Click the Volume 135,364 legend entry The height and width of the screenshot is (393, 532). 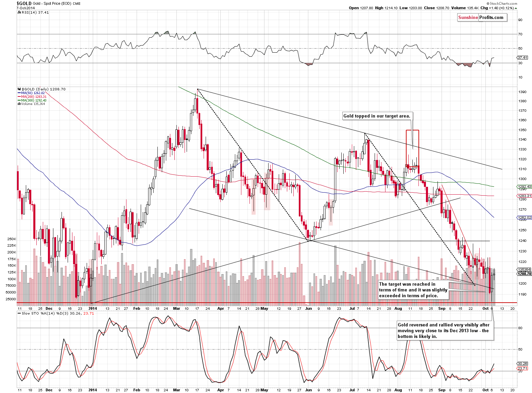(x=31, y=104)
